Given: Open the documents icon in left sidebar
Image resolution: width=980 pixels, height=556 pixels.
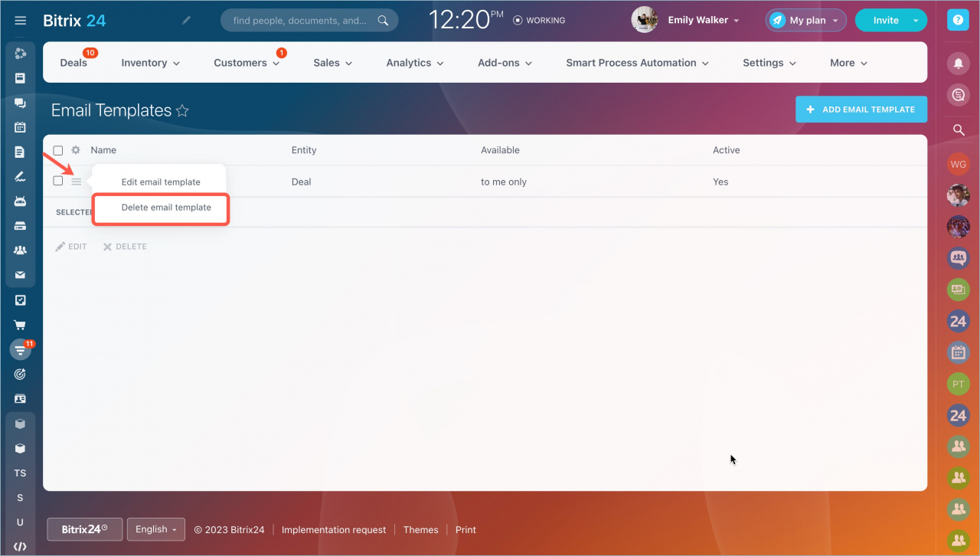Looking at the screenshot, I should click(x=21, y=152).
